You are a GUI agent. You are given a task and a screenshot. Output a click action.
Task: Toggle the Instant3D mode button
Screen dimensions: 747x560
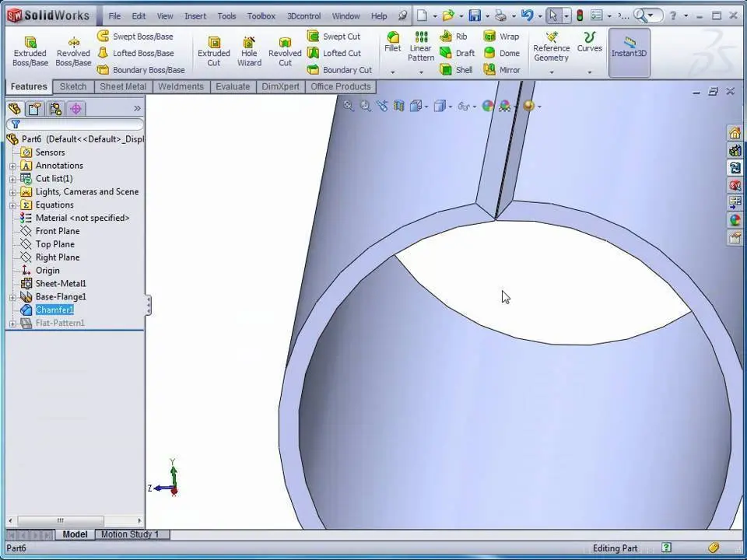(x=629, y=47)
